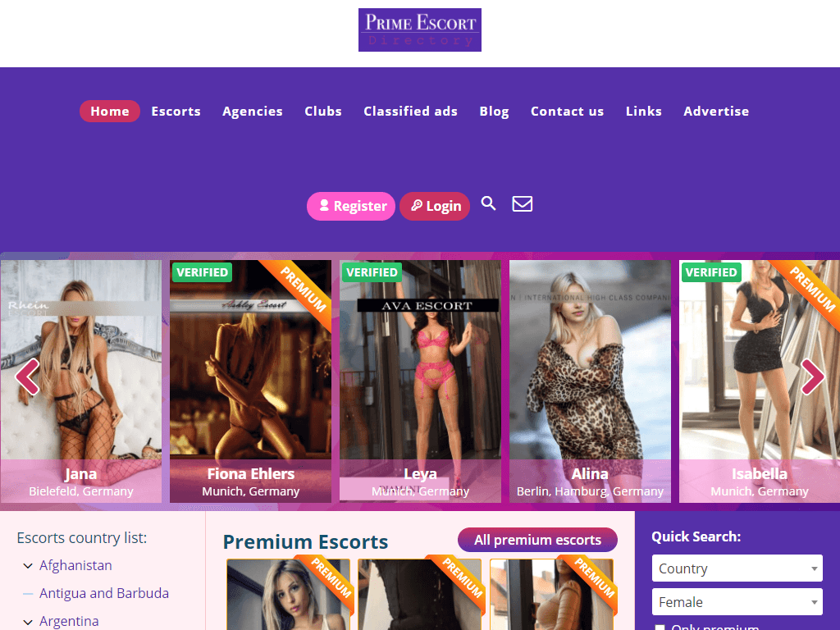Click the Register button
840x630 pixels.
pyautogui.click(x=350, y=206)
